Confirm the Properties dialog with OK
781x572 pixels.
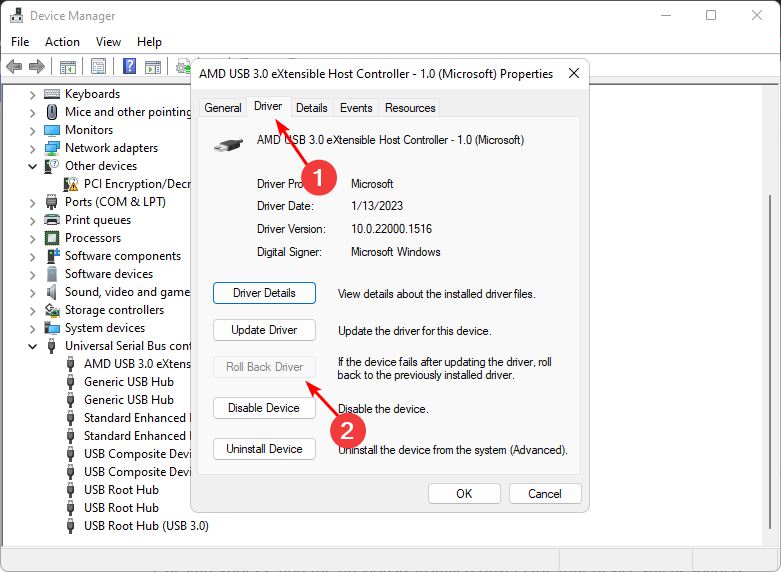[464, 494]
